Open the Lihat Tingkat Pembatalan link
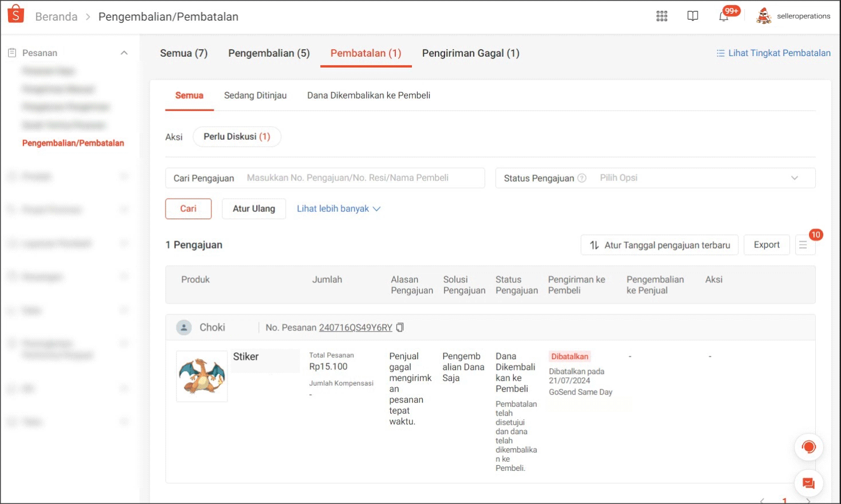 click(773, 53)
